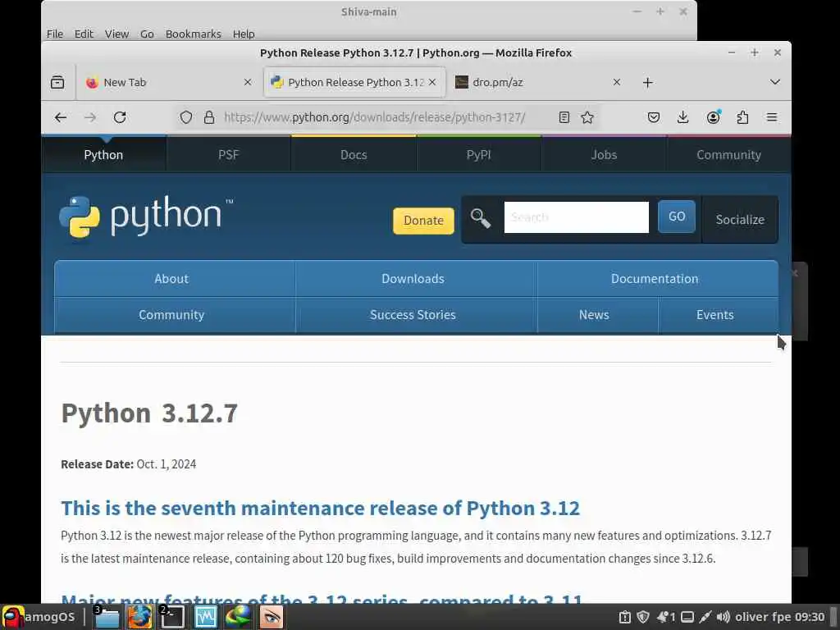Open the PSF top navigation link
The width and height of the screenshot is (840, 630).
click(229, 155)
